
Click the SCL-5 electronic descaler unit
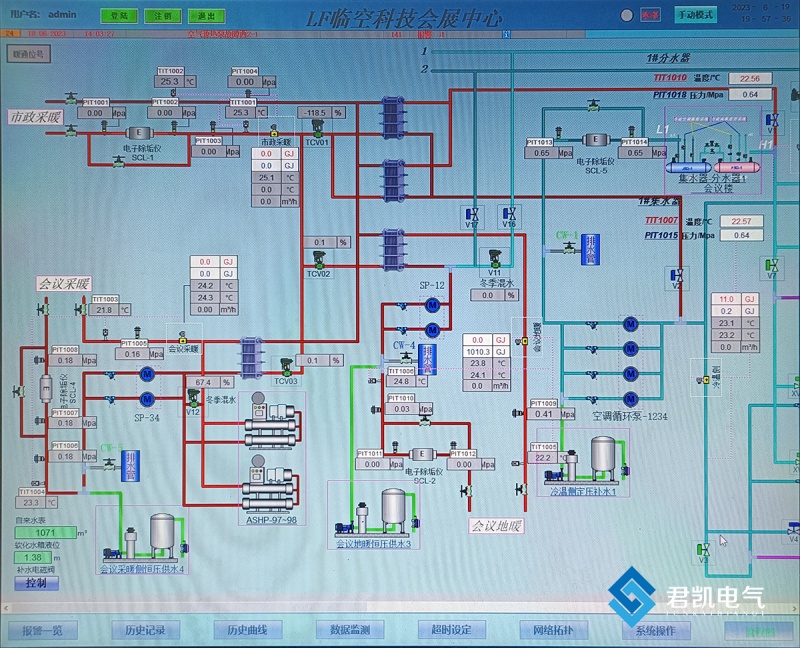(x=596, y=140)
